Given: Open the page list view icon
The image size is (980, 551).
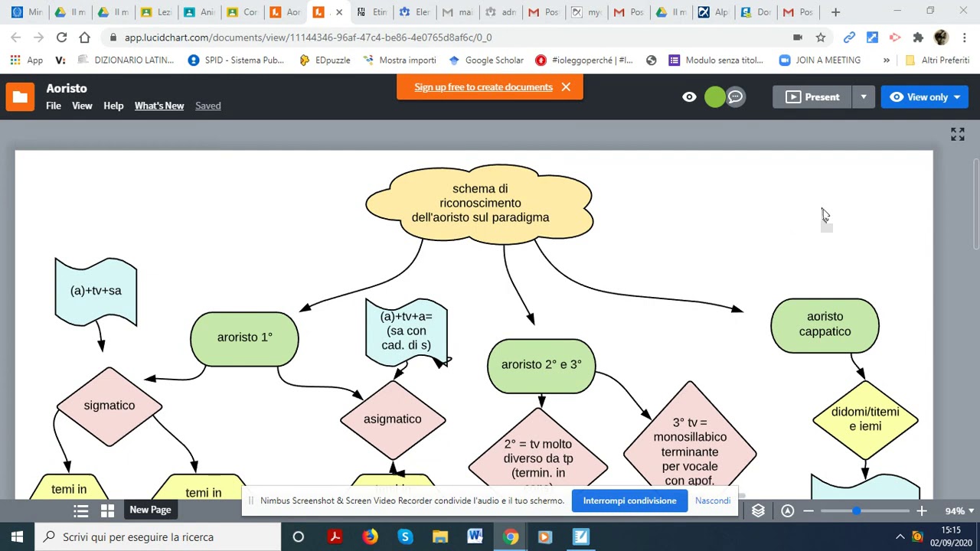Looking at the screenshot, I should (80, 511).
